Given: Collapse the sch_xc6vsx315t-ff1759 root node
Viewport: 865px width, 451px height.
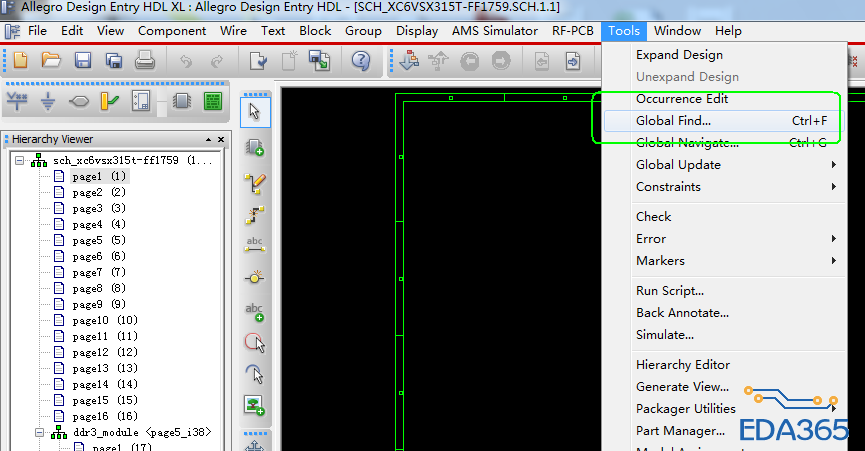Looking at the screenshot, I should tap(20, 160).
